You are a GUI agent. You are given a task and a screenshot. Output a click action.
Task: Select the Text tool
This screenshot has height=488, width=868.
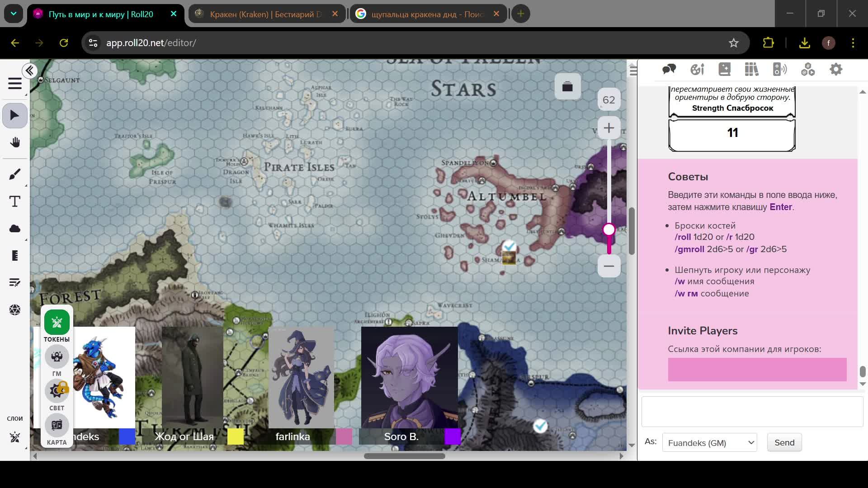click(15, 202)
